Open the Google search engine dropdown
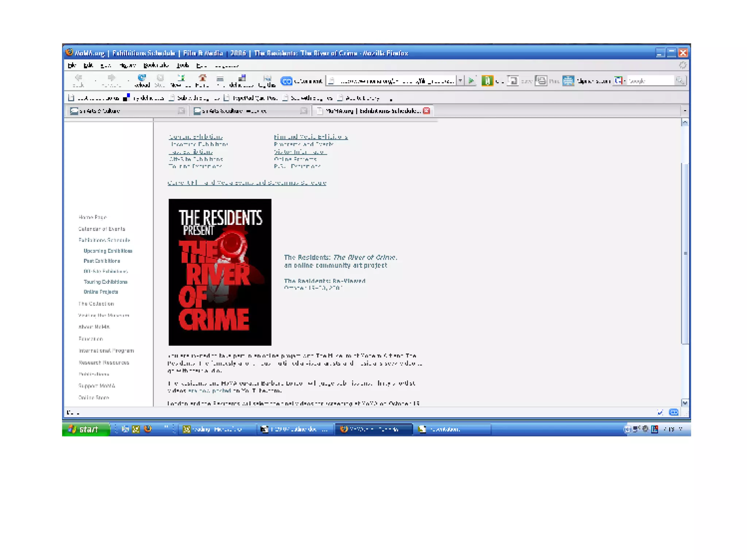This screenshot has height=560, width=747. click(x=620, y=81)
